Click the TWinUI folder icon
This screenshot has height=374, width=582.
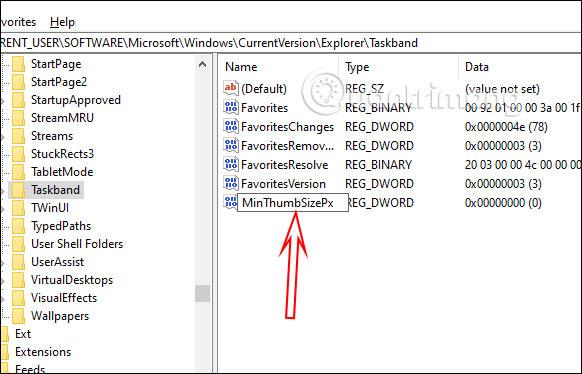[x=18, y=208]
